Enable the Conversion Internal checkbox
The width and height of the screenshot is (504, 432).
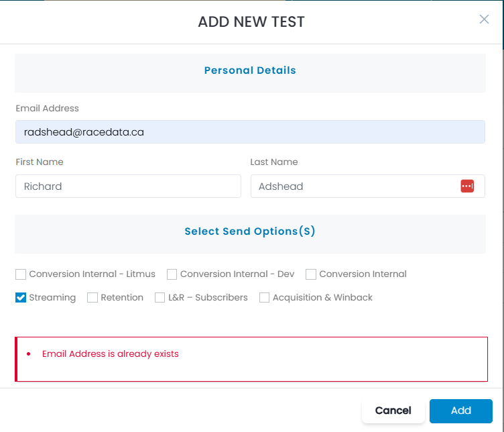tap(311, 274)
